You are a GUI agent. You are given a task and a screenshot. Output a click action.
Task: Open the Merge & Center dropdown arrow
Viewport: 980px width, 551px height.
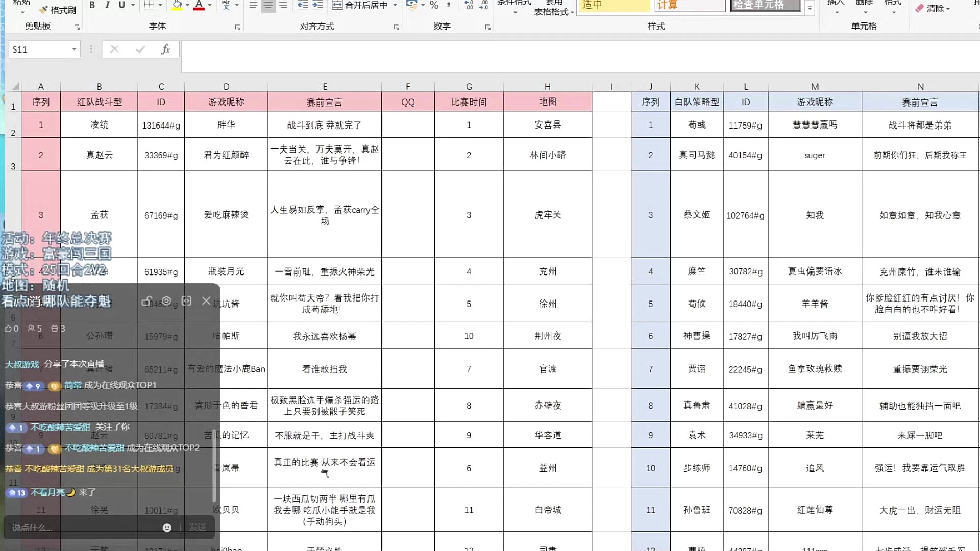click(x=395, y=5)
